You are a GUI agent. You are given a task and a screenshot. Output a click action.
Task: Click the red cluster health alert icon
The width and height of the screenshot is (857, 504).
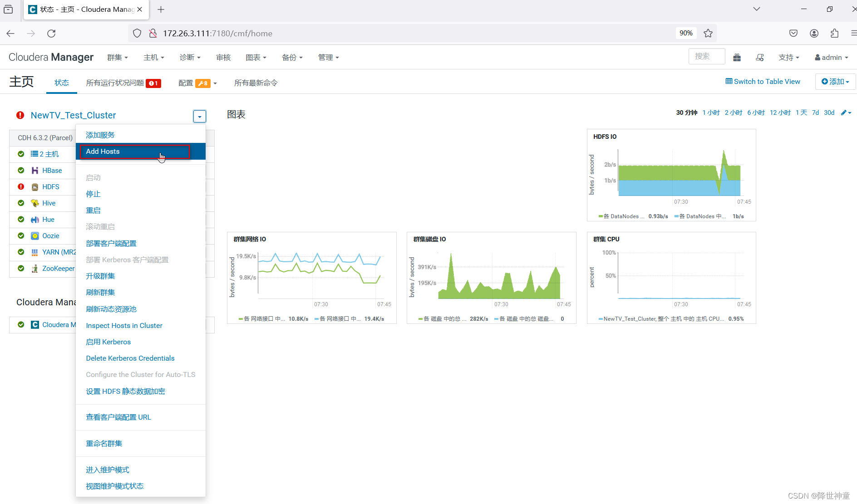pos(20,115)
